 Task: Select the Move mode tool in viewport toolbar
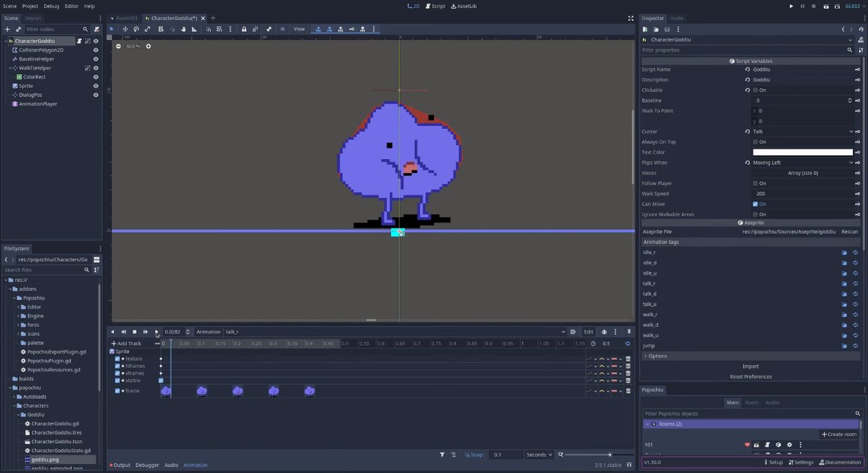click(125, 29)
